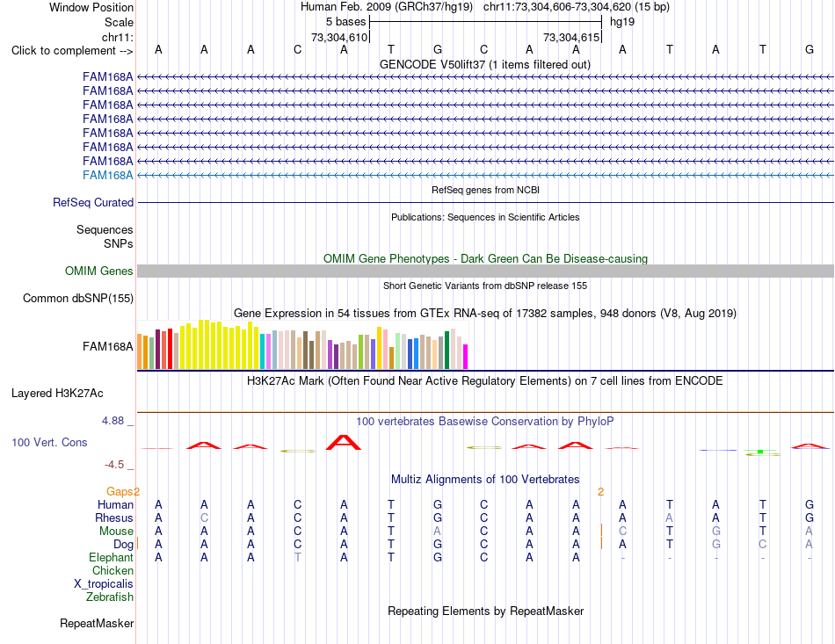Click the 'chr11:' ruler label

point(117,37)
